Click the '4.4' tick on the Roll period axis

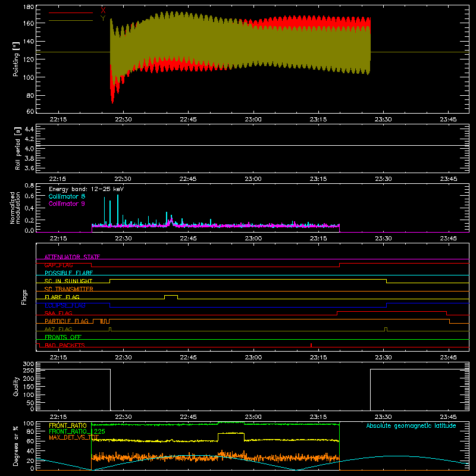[x=29, y=129]
